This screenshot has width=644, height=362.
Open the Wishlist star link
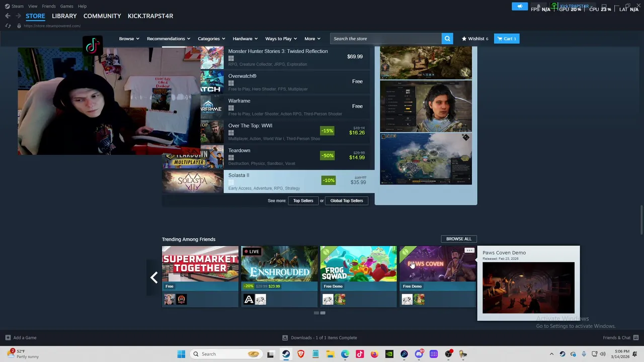(x=475, y=39)
